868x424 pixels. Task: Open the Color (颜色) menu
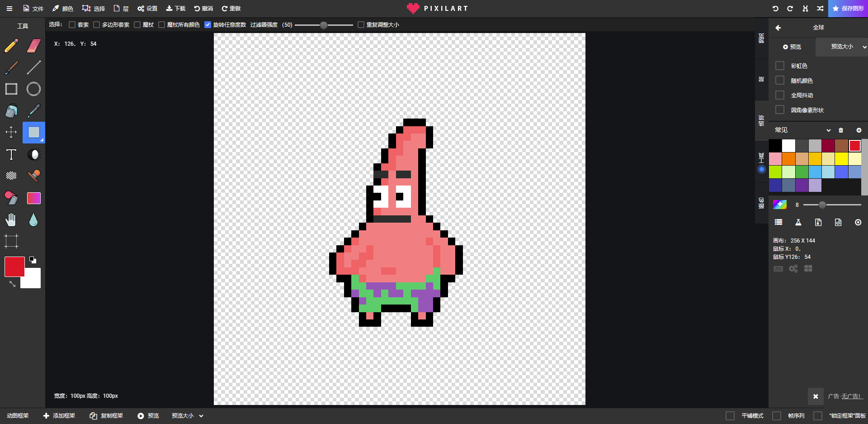click(x=63, y=9)
